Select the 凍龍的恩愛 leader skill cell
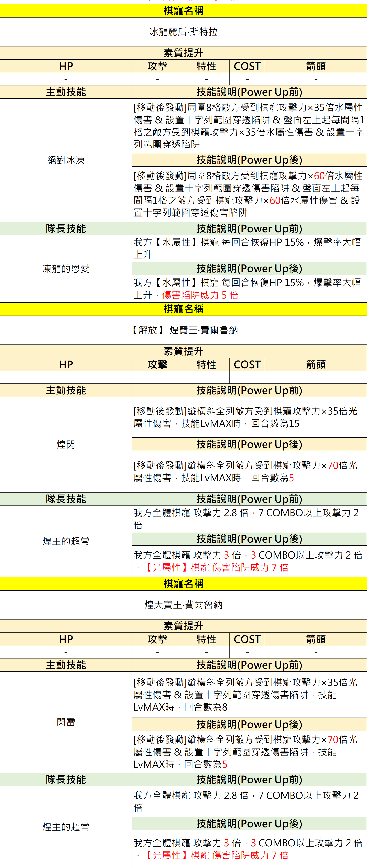This screenshot has height=868, width=367. (x=66, y=269)
